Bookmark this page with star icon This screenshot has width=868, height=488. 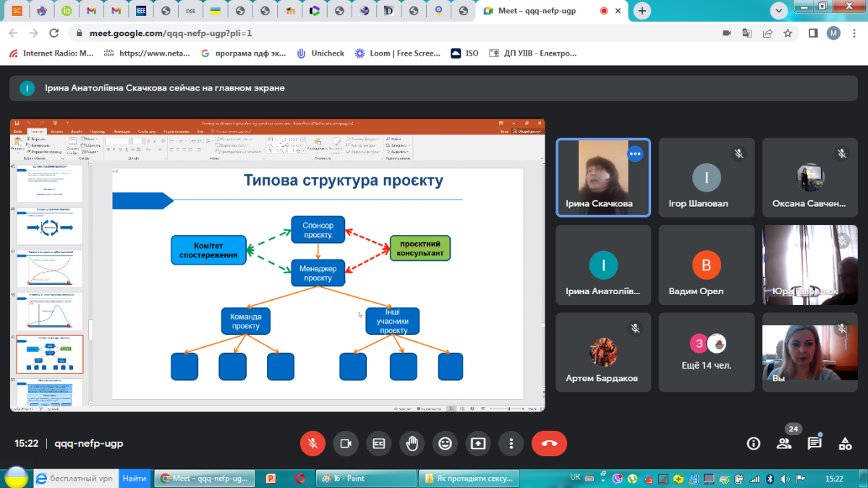pos(788,33)
